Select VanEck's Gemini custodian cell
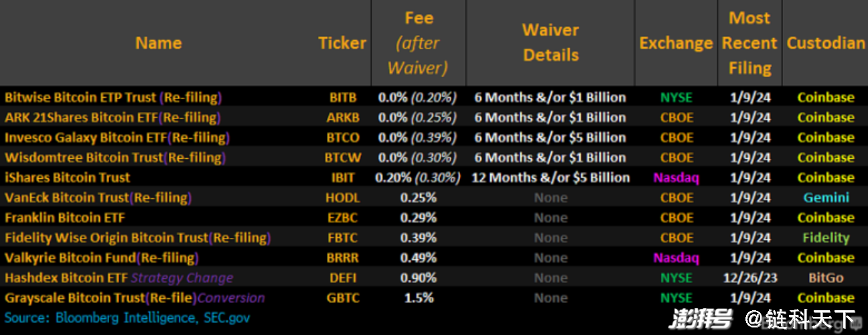The image size is (868, 335). point(826,198)
